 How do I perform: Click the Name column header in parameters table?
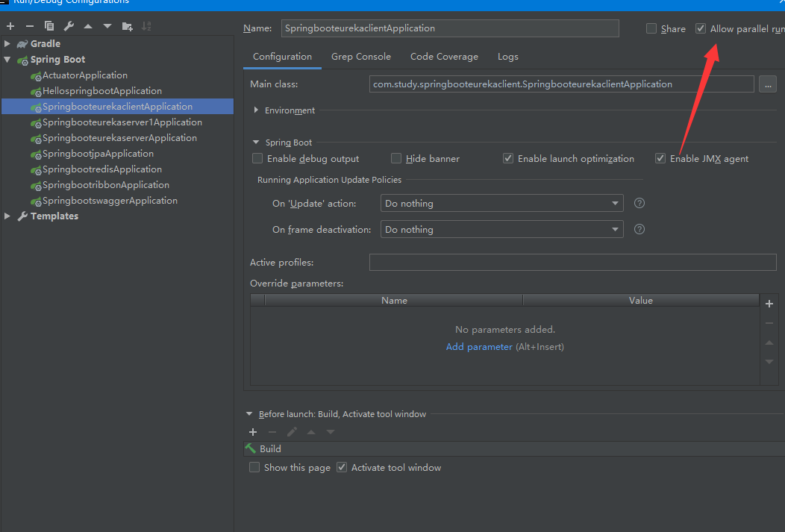pos(394,300)
